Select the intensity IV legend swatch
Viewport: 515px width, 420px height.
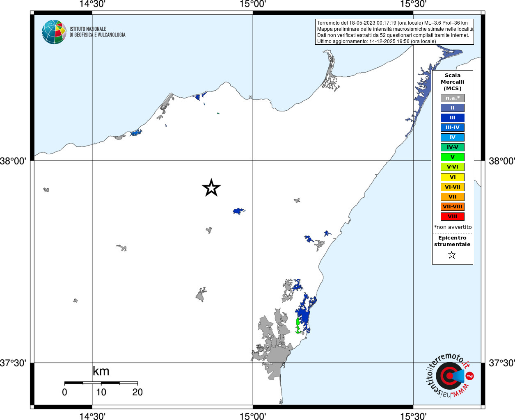(x=453, y=137)
